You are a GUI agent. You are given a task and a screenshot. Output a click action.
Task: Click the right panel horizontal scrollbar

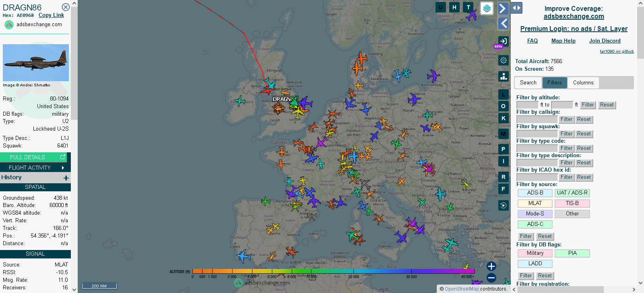tap(560, 290)
